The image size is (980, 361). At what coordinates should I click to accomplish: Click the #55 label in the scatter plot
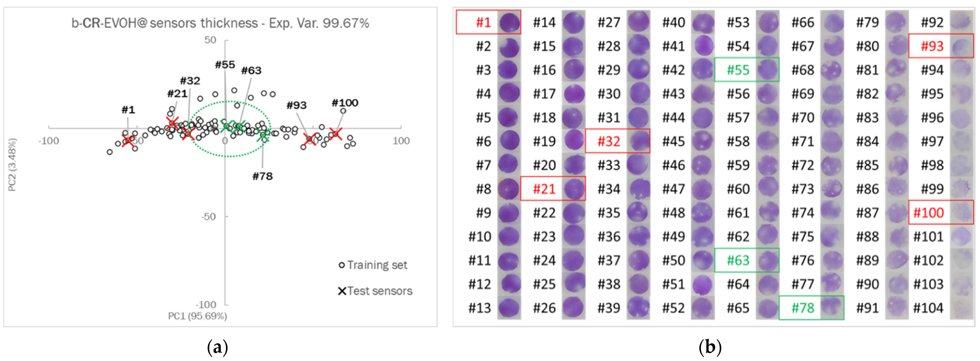(225, 65)
